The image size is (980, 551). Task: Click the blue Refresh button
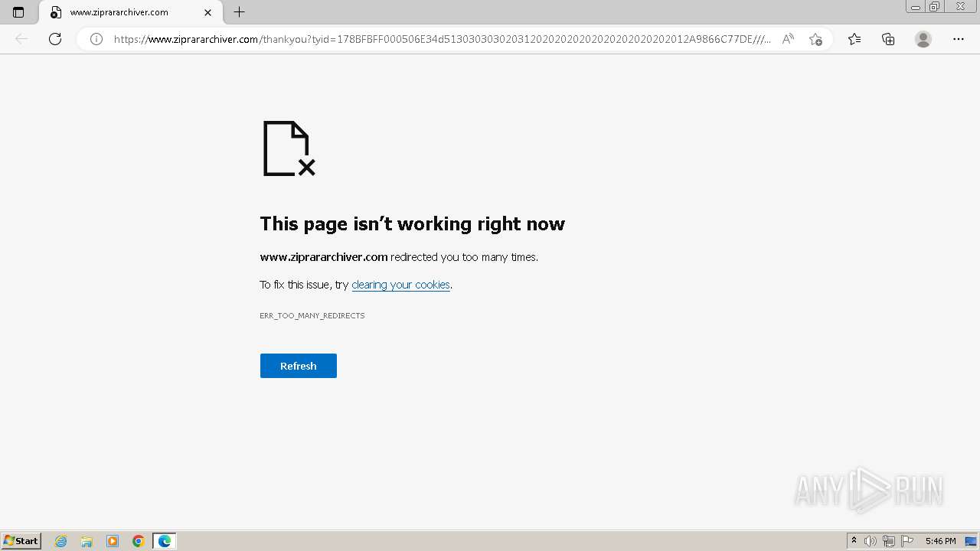[299, 366]
